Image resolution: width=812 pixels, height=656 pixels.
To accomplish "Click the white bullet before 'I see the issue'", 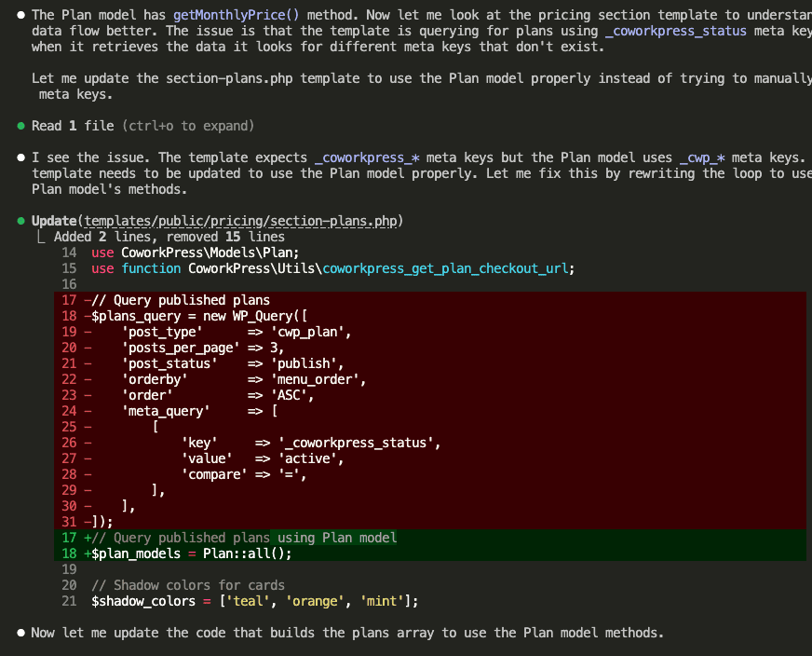I will tap(20, 158).
